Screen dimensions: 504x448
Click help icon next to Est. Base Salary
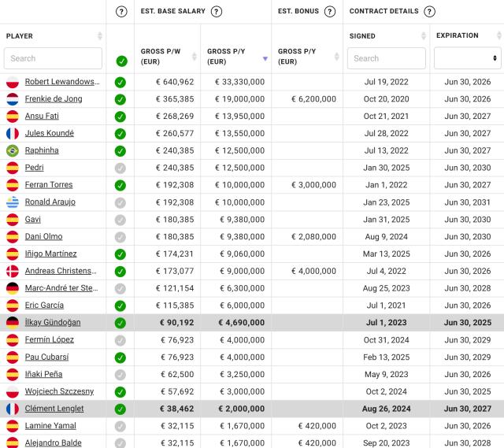217,12
